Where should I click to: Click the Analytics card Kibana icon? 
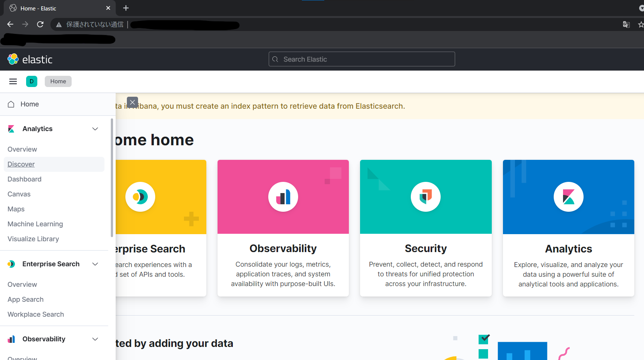569,197
